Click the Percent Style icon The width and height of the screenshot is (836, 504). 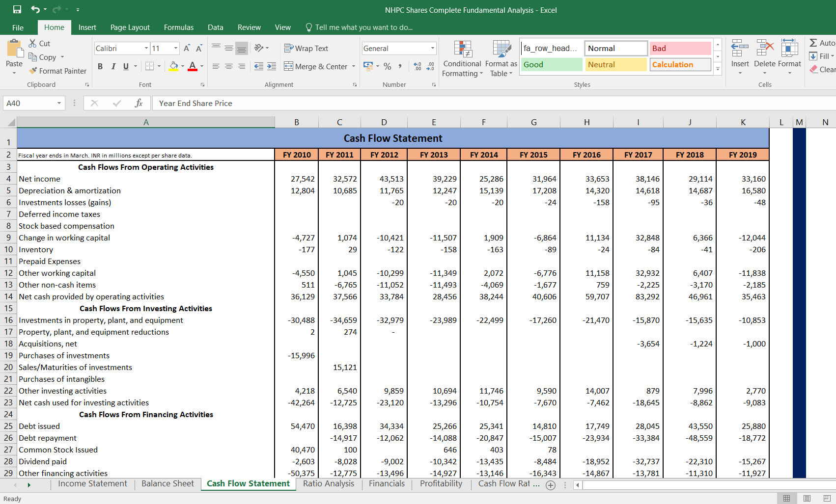[388, 66]
